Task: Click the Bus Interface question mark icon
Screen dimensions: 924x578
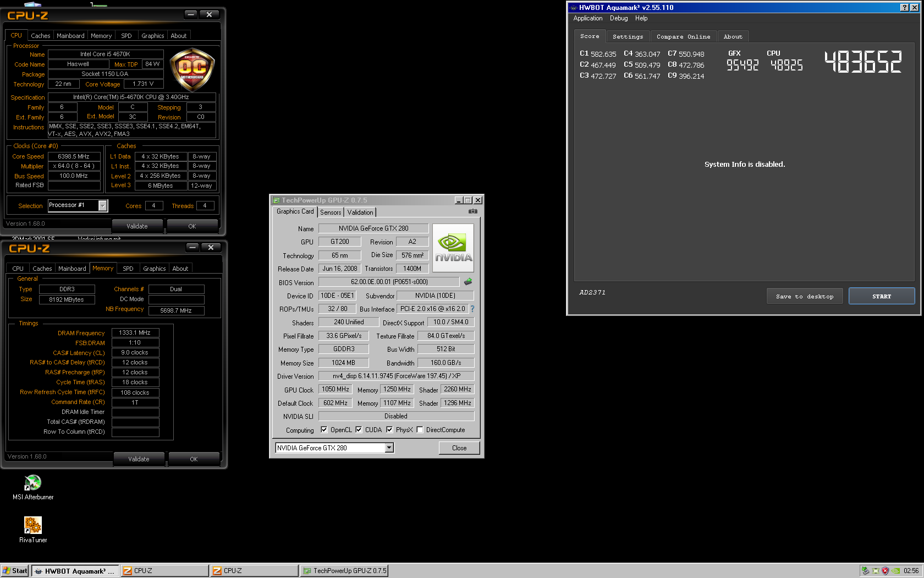Action: [x=472, y=309]
